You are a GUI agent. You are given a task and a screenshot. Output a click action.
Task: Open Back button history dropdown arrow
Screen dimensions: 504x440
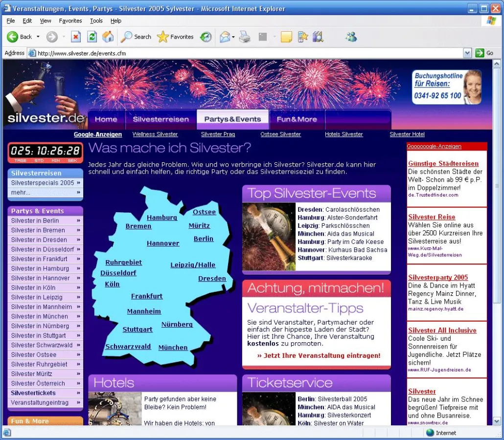[38, 37]
